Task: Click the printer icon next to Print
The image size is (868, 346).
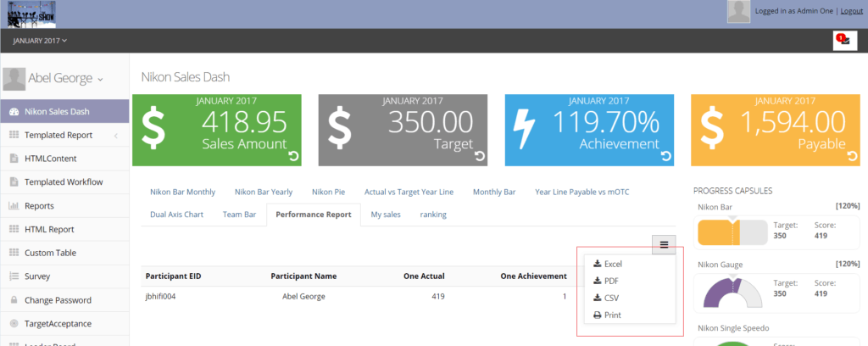Action: coord(598,315)
